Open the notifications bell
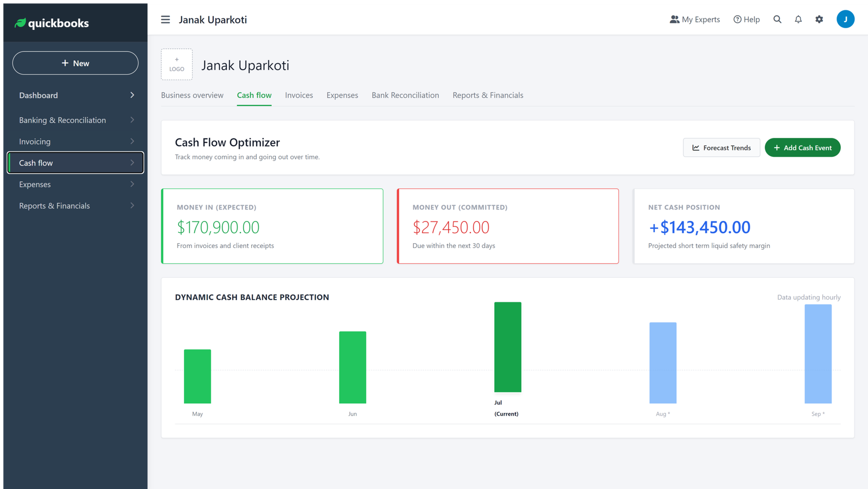 (x=798, y=19)
